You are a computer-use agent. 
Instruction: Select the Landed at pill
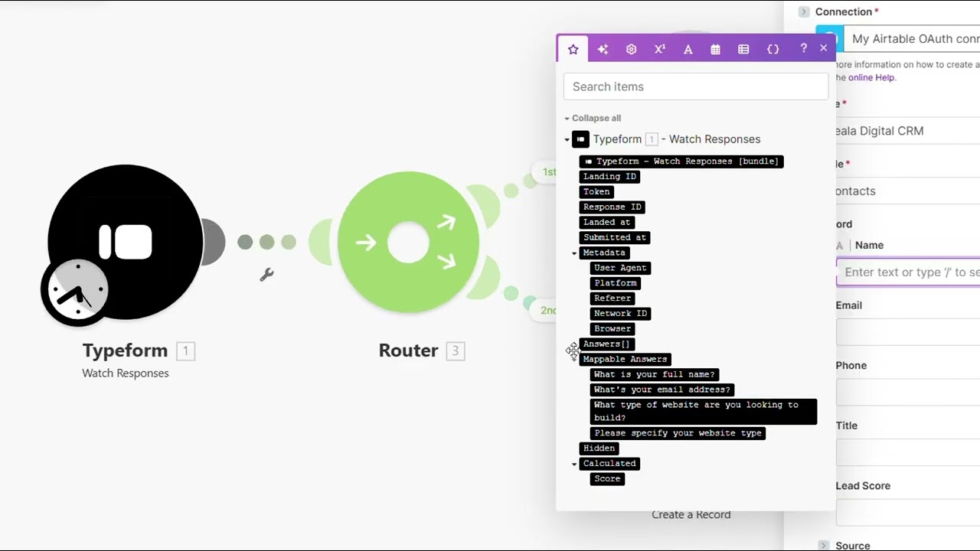tap(607, 222)
